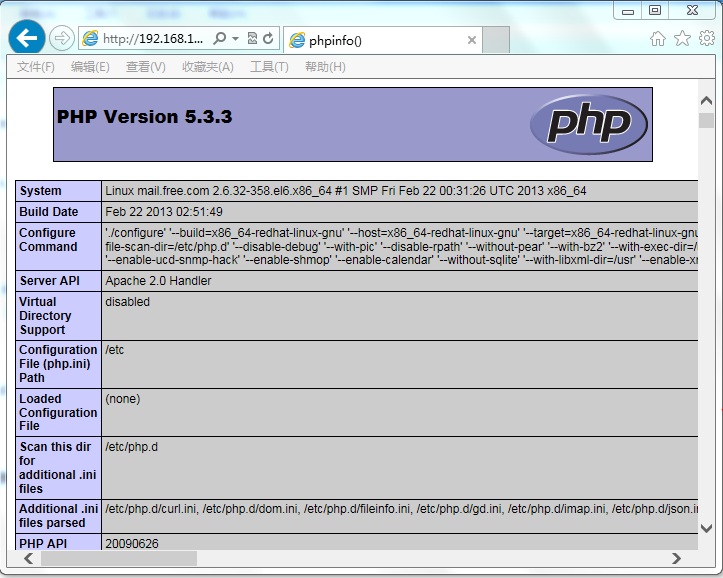
Task: Click the horizontal scrollbar thumb
Action: pyautogui.click(x=119, y=558)
